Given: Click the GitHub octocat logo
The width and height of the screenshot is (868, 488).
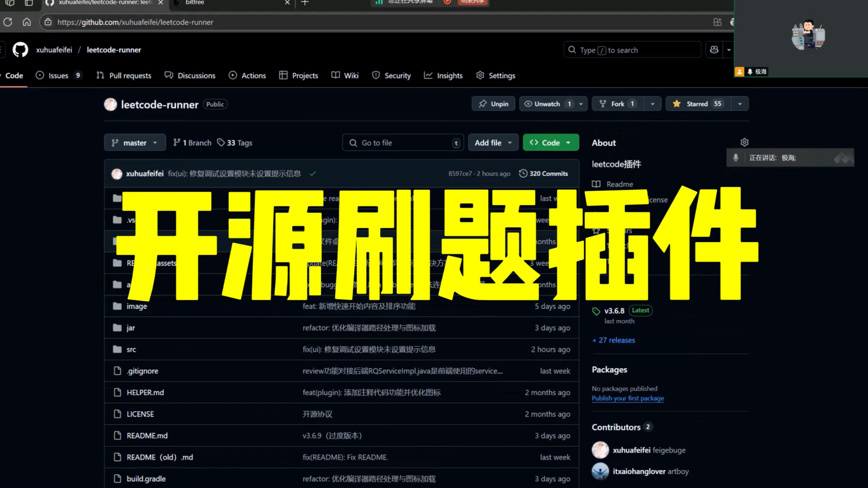Looking at the screenshot, I should coord(20,50).
